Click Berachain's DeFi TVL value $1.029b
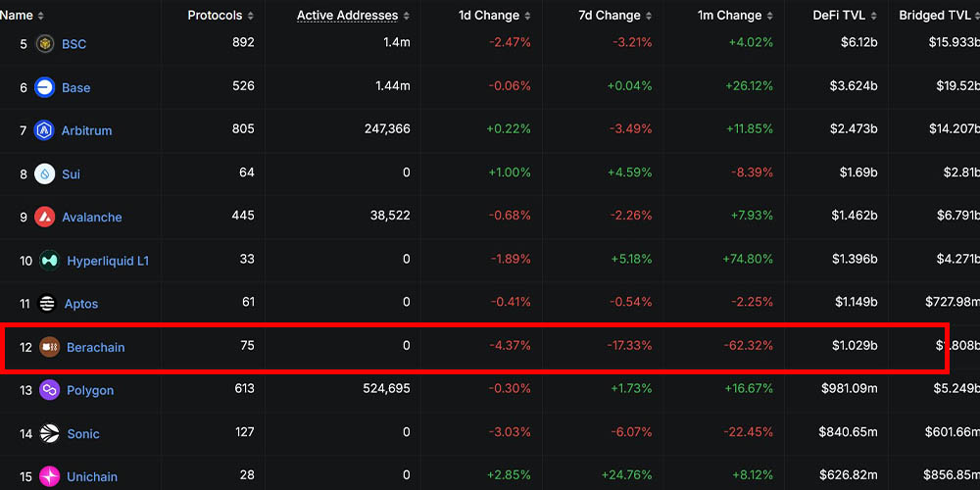The height and width of the screenshot is (490, 980). click(849, 346)
